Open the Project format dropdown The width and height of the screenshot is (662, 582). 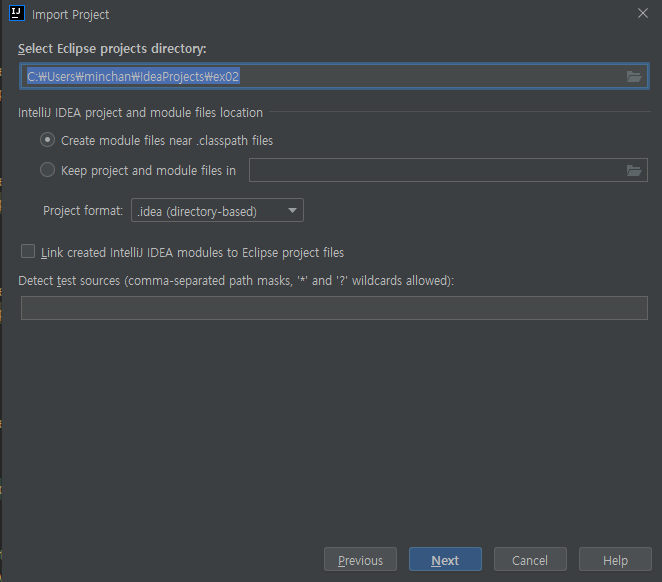coord(217,210)
